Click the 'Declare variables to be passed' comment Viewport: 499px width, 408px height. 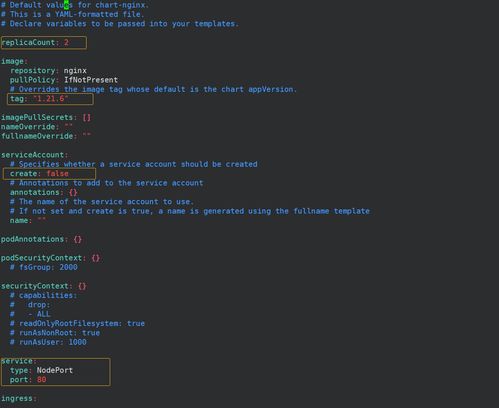pyautogui.click(x=120, y=24)
